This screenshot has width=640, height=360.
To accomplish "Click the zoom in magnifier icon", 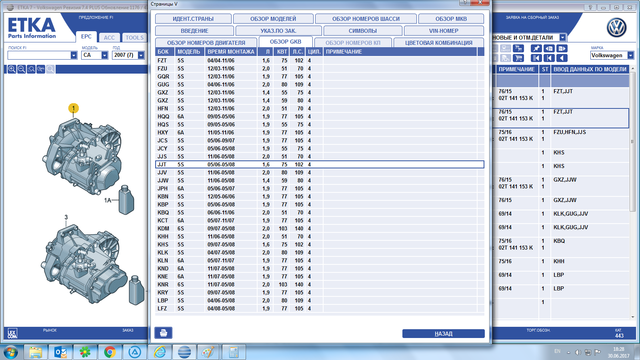I will pyautogui.click(x=11, y=69).
